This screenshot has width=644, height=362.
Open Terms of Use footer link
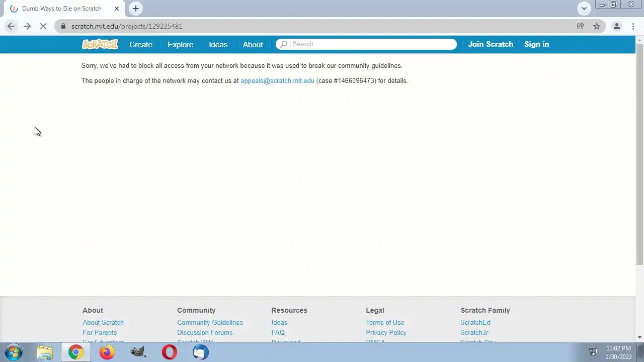click(x=385, y=322)
